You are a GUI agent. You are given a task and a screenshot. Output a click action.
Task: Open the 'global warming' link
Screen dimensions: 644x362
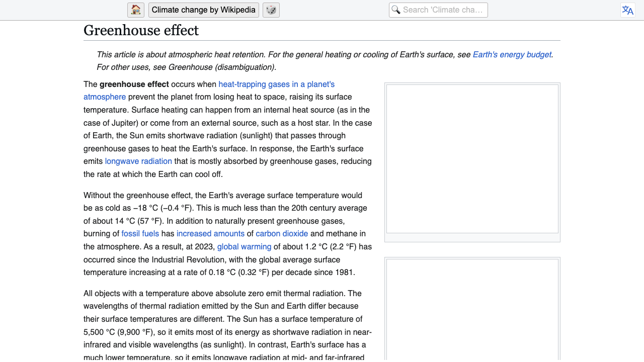click(x=244, y=247)
